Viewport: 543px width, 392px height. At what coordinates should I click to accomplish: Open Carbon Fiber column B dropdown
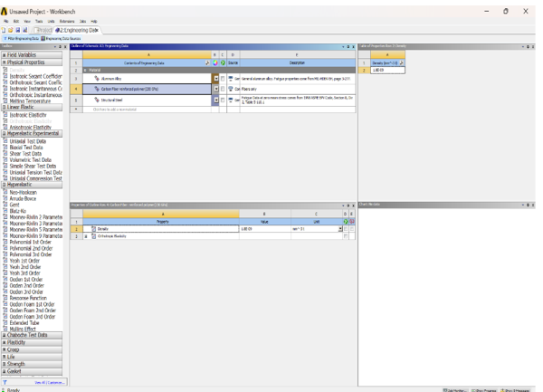[x=216, y=89]
